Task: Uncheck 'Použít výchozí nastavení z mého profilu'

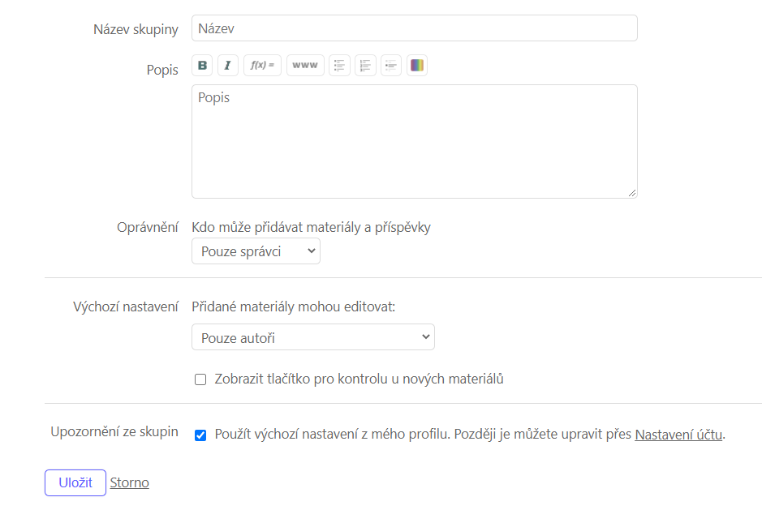Action: click(x=200, y=435)
